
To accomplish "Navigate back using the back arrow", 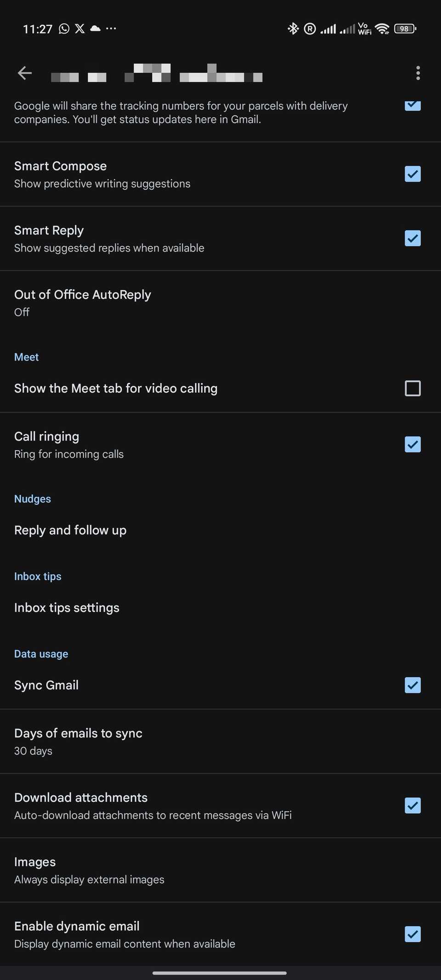I will click(x=24, y=73).
